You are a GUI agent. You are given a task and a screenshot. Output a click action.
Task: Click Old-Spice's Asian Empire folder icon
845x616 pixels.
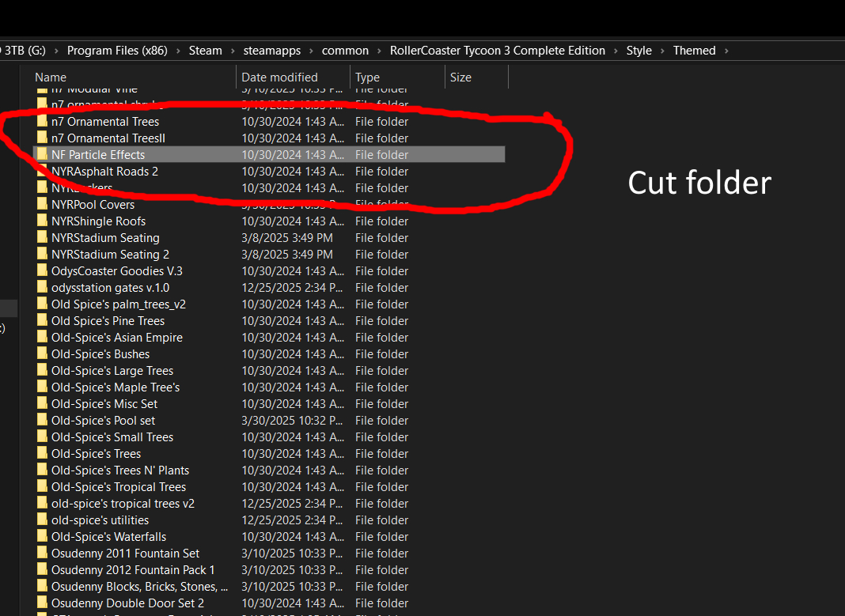[42, 337]
